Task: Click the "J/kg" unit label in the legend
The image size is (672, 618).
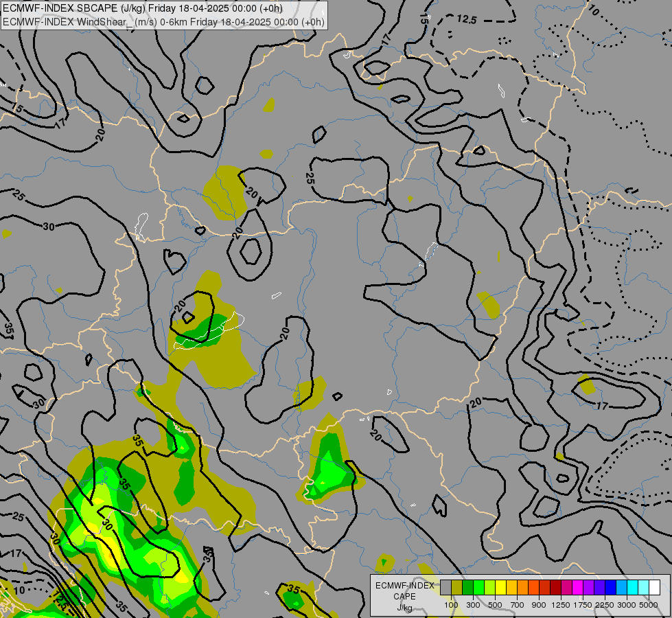Action: coord(404,608)
